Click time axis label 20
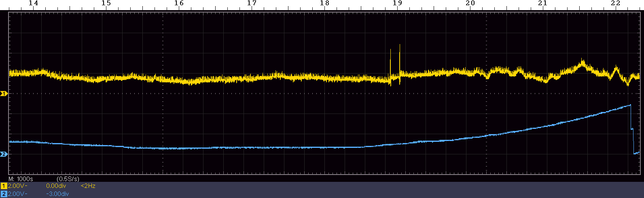Image resolution: width=644 pixels, height=198 pixels. (x=470, y=3)
